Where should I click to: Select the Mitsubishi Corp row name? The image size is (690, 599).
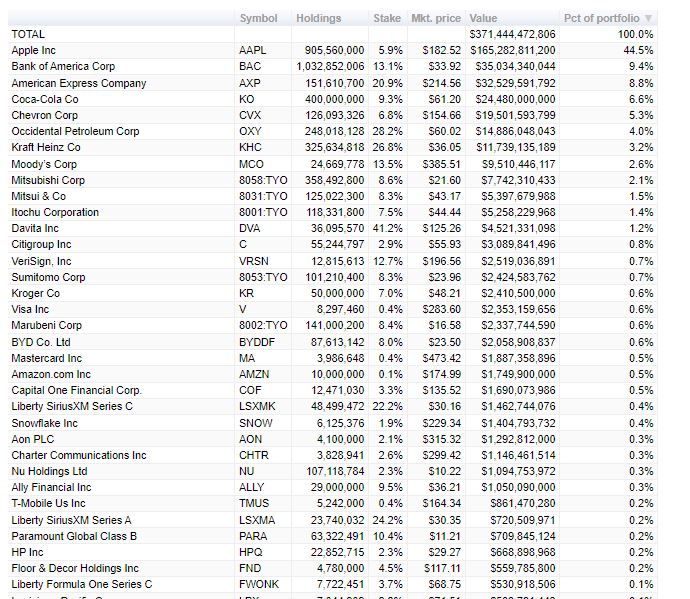tap(48, 180)
